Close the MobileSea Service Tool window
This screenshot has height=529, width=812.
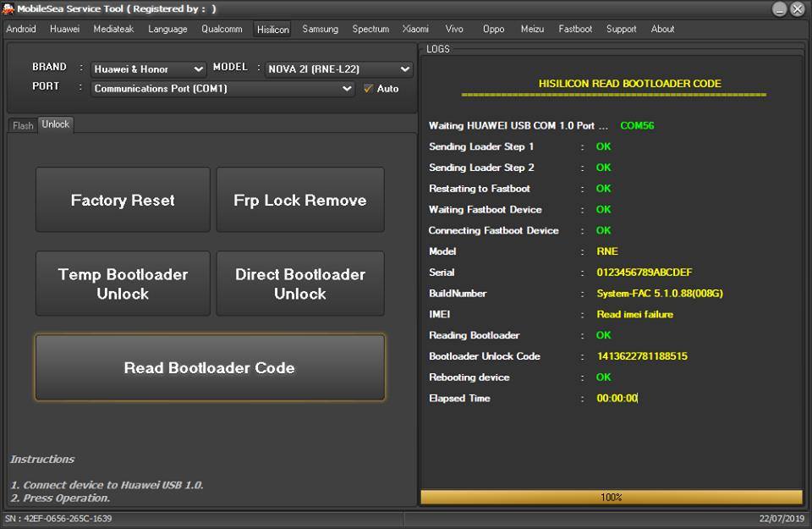[x=798, y=8]
